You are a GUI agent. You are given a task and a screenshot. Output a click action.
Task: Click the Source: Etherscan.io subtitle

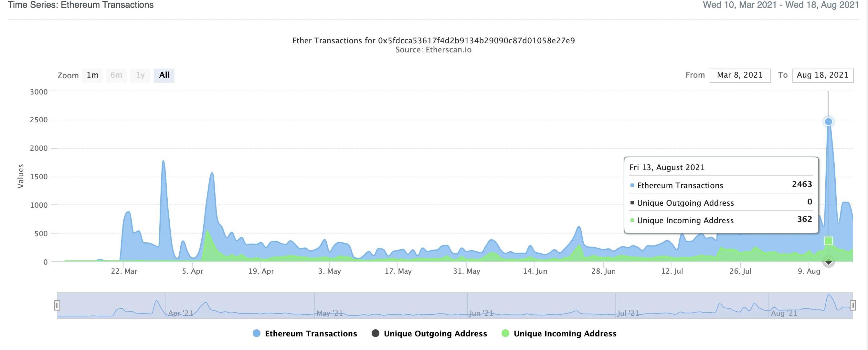coord(433,50)
